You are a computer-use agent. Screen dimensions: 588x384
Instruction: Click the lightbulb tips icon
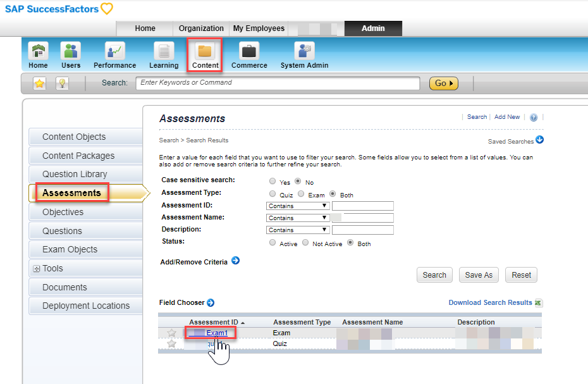coord(62,83)
